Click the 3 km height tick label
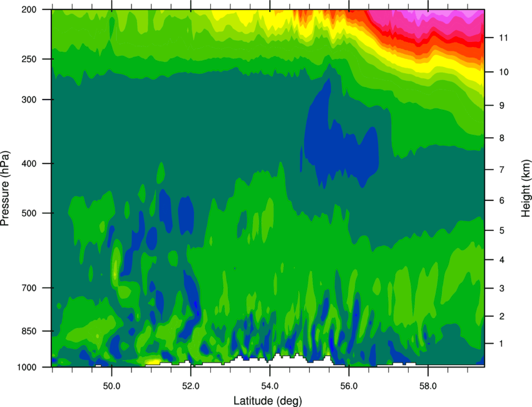 [502, 289]
